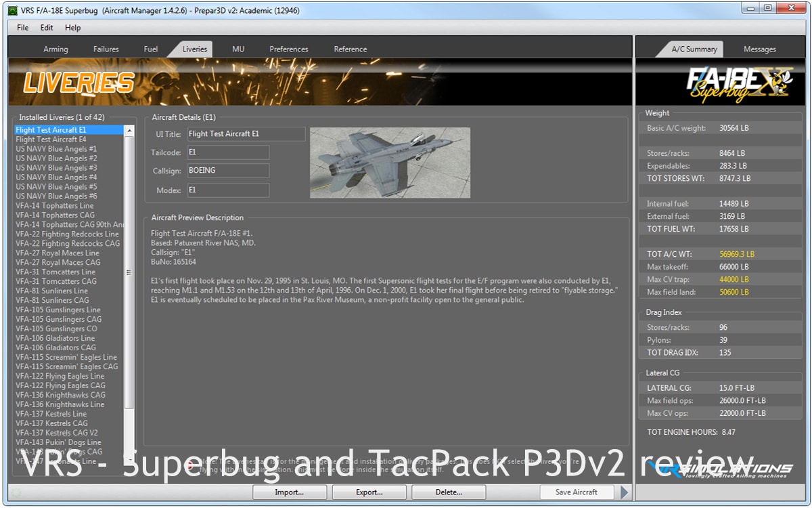Select US NAVY Blue Angels #1 livery
Viewport: 812px width, 508px height.
coord(56,148)
